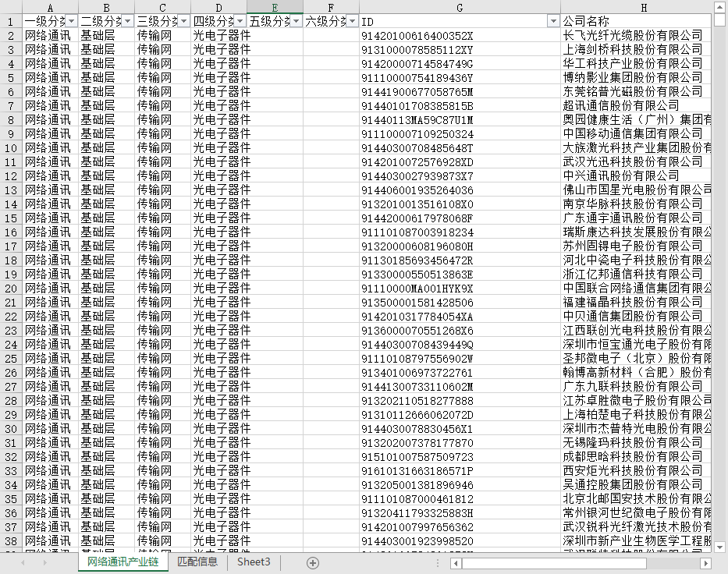Select column C header
The height and width of the screenshot is (574, 728).
(x=162, y=8)
